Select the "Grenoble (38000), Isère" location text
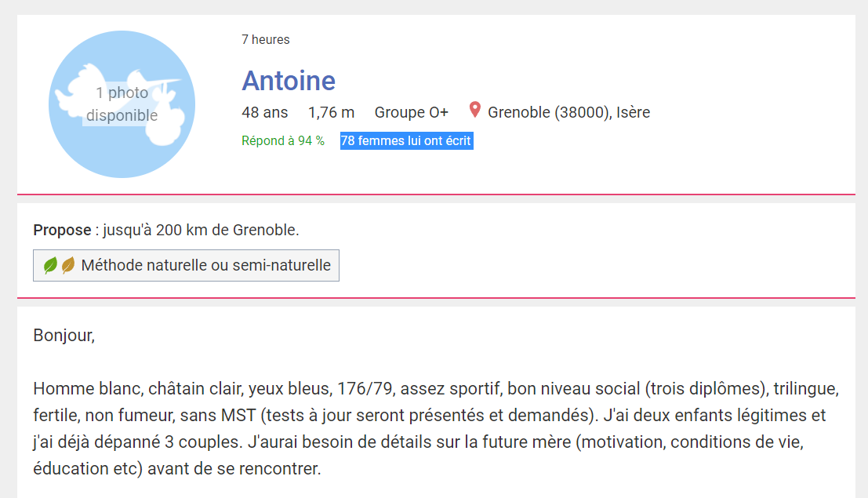Image resolution: width=868 pixels, height=498 pixels. (x=568, y=112)
